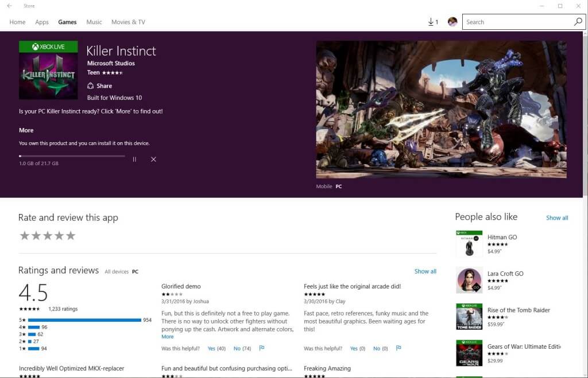
Task: Open the Killer Instinct game tile image
Action: coord(48,70)
